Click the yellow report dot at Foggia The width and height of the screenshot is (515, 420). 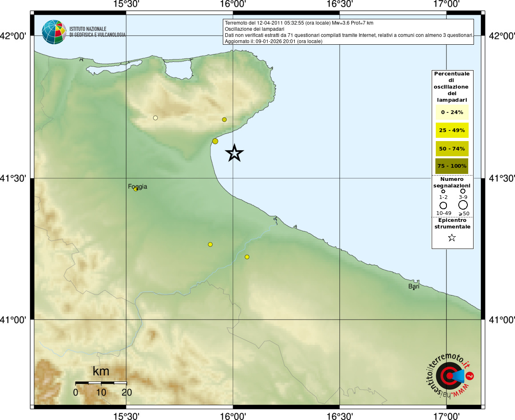point(136,189)
